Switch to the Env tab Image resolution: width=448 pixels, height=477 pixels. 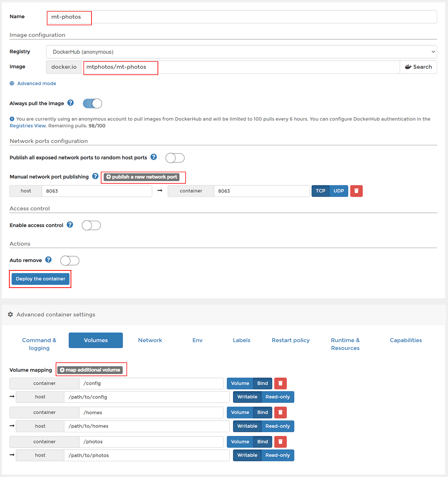(x=197, y=340)
